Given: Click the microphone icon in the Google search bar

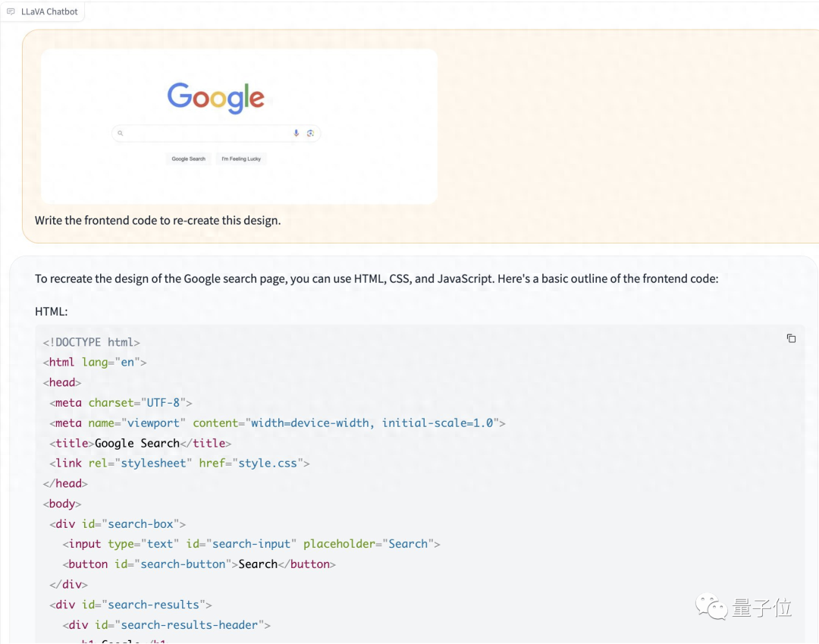Looking at the screenshot, I should click(x=297, y=134).
